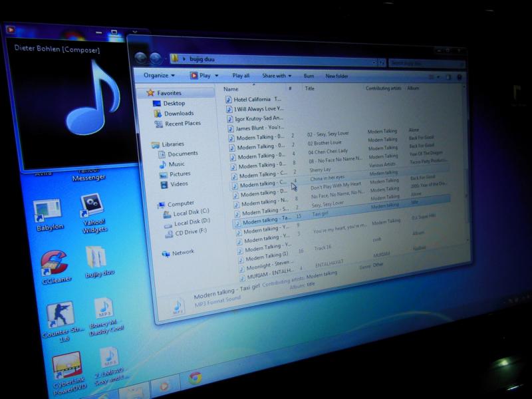This screenshot has height=399, width=532.
Task: Click the Babylon desktop shortcut
Action: pyautogui.click(x=49, y=215)
